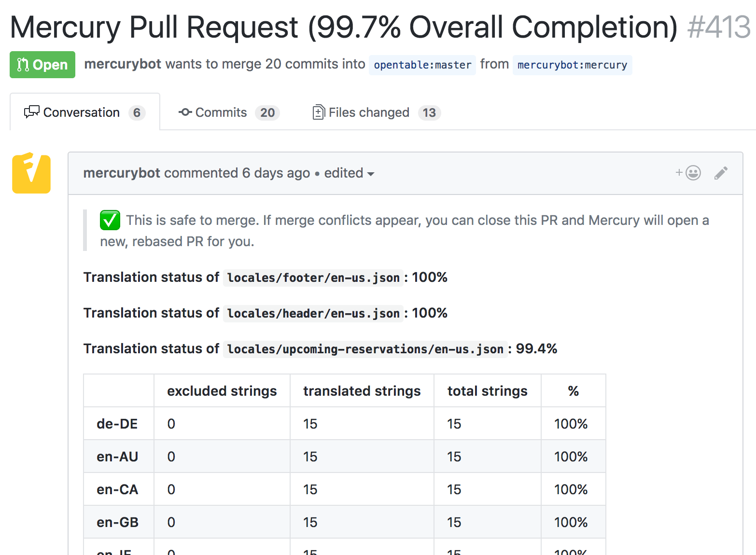756x555 pixels.
Task: Click the Commits count badge 20
Action: tap(267, 112)
